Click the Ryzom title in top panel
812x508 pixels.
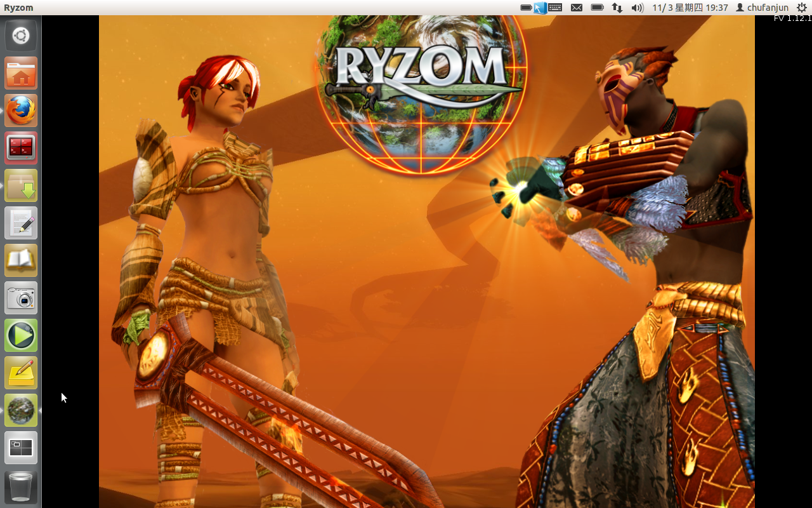[x=18, y=8]
